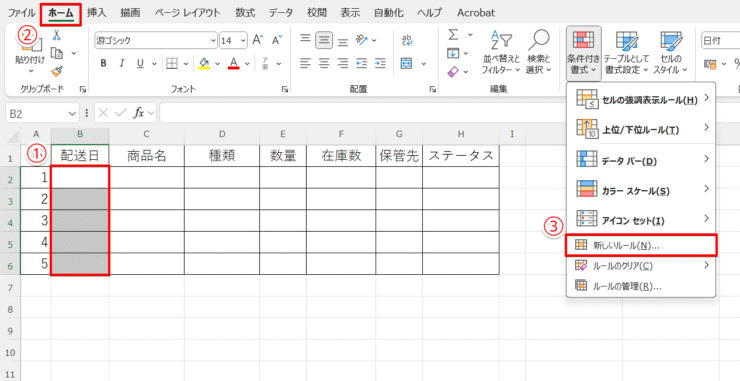The height and width of the screenshot is (381, 740).
Task: Increase indent
Action: click(x=380, y=63)
